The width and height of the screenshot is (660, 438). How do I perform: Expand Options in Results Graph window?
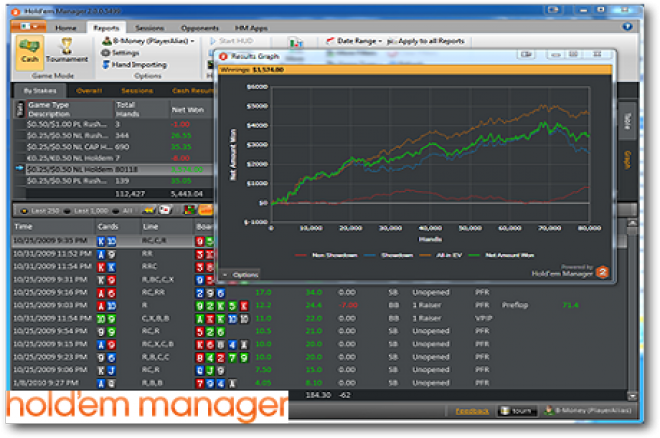click(240, 275)
